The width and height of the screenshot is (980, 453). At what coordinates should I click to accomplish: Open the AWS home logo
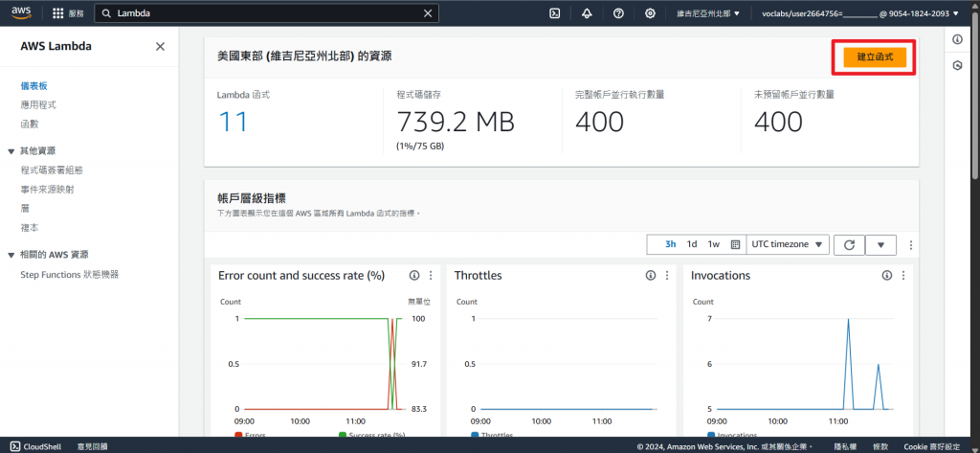21,12
